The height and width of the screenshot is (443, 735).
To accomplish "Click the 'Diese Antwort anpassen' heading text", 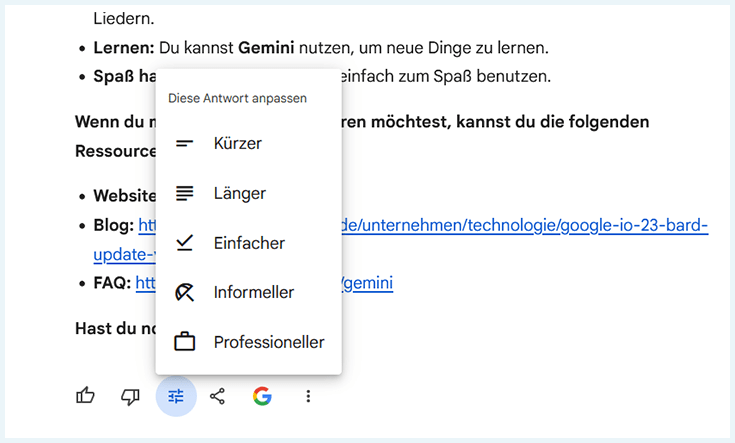I will pos(238,98).
